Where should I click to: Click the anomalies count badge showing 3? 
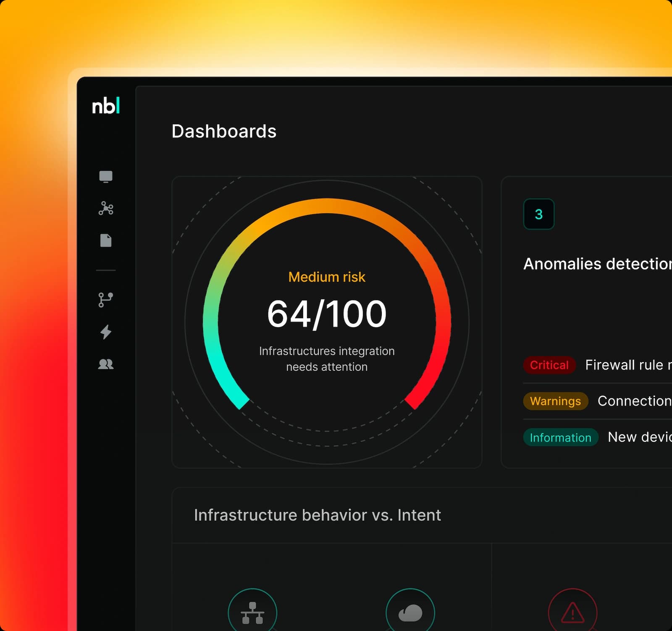pos(538,214)
